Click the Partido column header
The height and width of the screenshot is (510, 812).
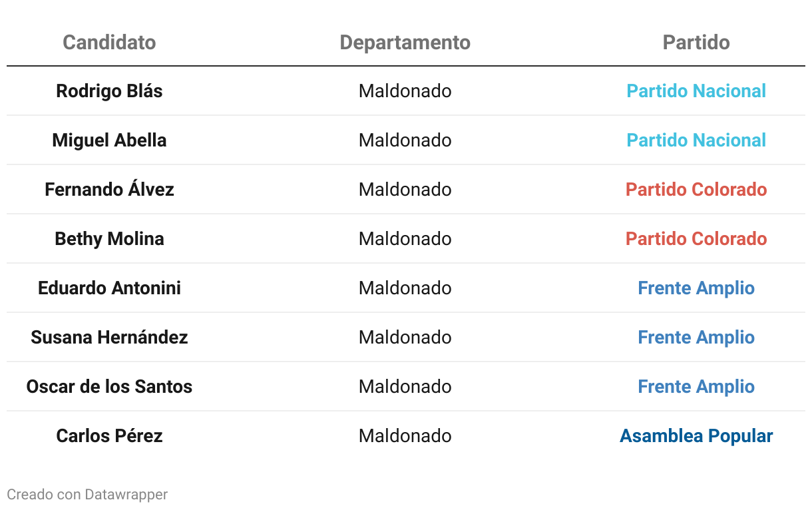click(x=696, y=43)
